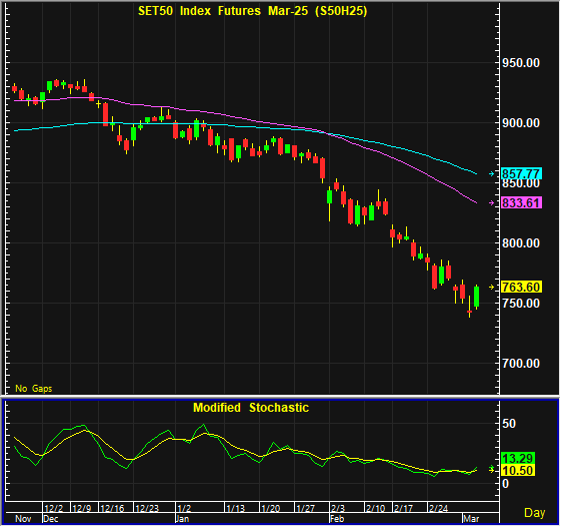Select the 12/2 date marker
Screen dimensions: 561x527
pyautogui.click(x=54, y=508)
